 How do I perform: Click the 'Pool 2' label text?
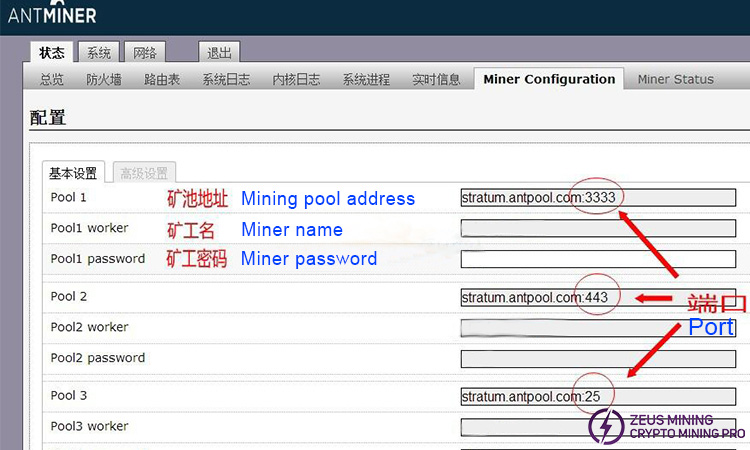click(x=68, y=296)
